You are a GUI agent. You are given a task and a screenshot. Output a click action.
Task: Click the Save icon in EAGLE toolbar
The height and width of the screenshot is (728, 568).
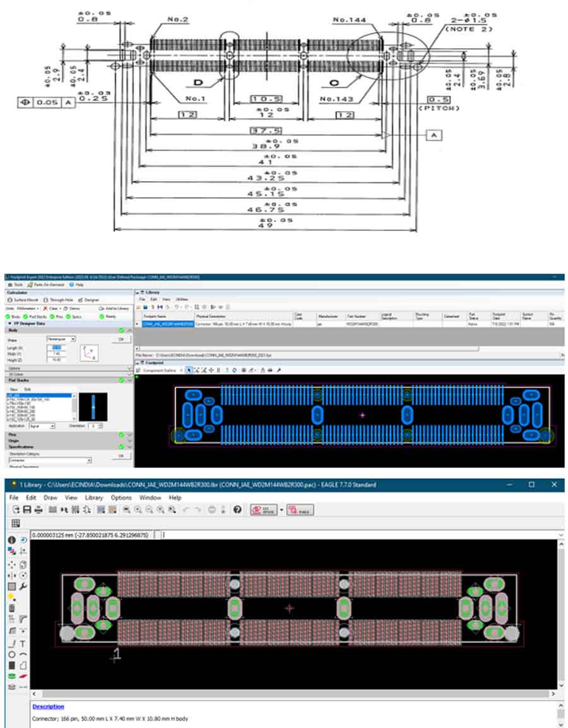pos(27,509)
